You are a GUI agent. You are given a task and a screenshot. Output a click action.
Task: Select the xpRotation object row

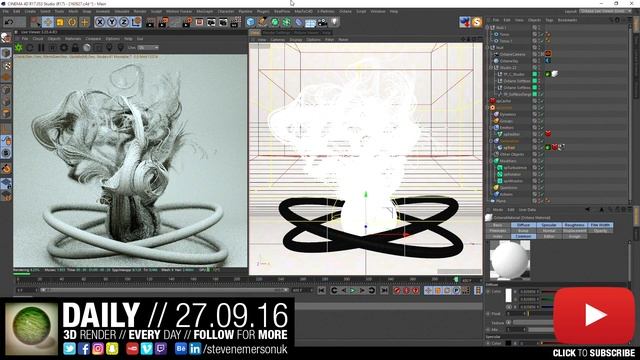click(x=513, y=174)
